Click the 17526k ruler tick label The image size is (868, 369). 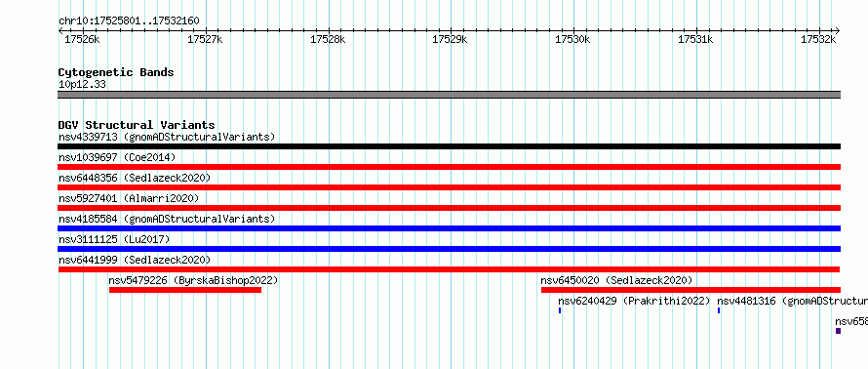tap(82, 39)
